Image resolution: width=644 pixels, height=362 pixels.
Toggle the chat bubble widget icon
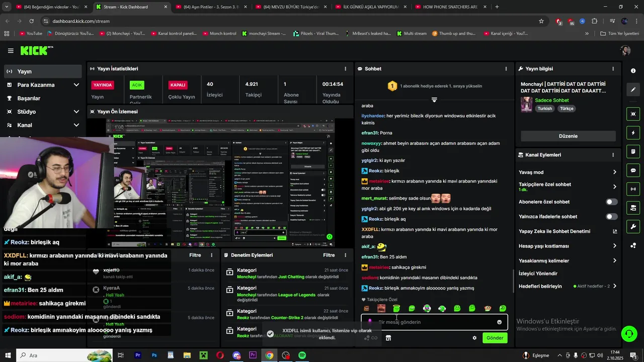(x=633, y=170)
